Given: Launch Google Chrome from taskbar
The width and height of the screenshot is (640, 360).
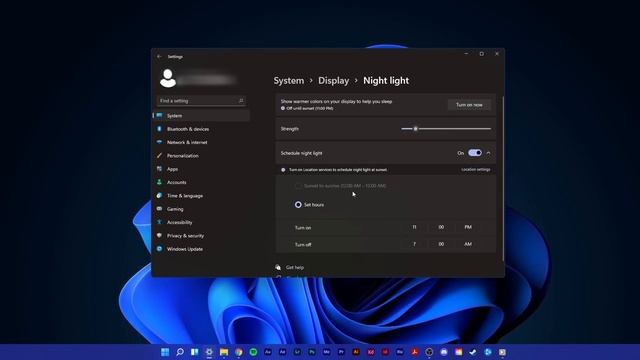Looking at the screenshot, I should 238,352.
